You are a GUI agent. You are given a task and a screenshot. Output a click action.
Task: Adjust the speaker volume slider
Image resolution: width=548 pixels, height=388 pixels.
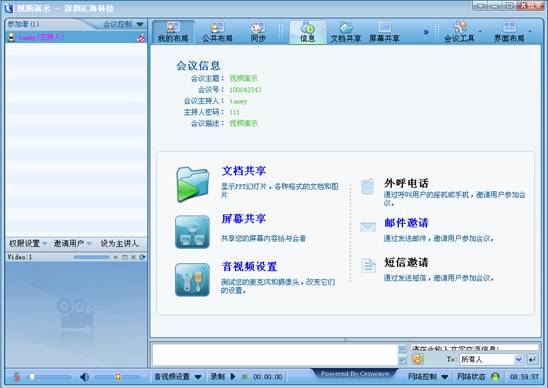tap(117, 377)
